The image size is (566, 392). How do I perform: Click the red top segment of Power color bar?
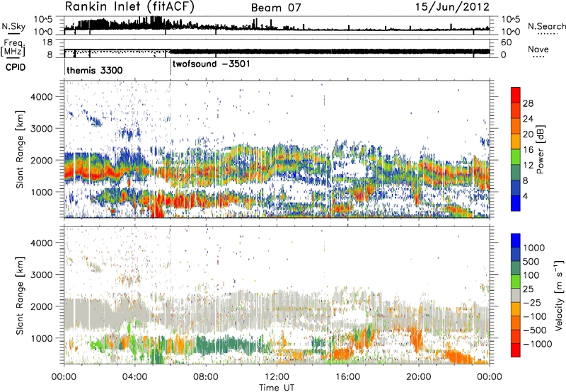click(516, 95)
